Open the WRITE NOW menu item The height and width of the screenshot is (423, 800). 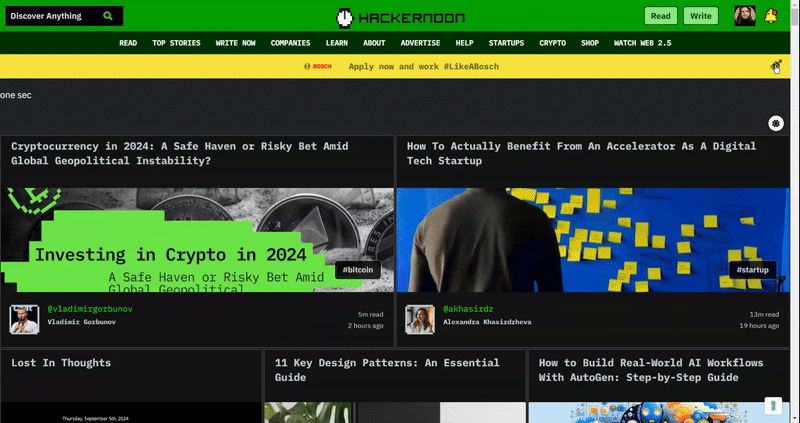coord(235,43)
